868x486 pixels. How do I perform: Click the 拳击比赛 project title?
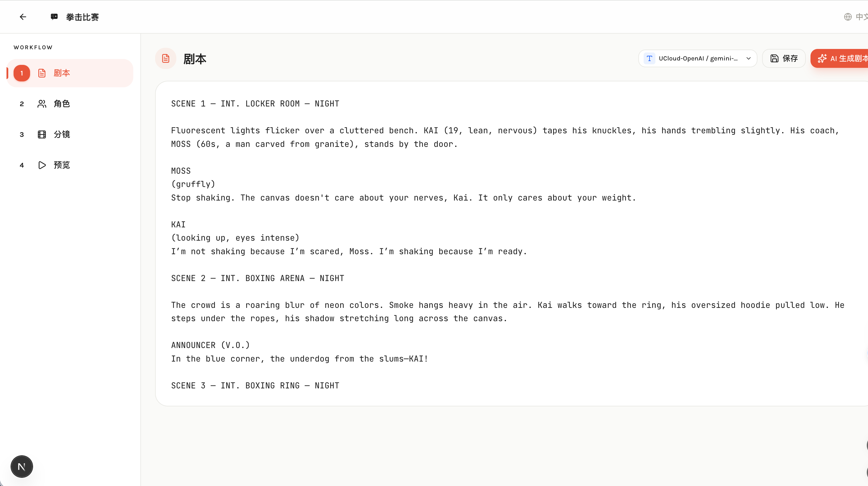coord(82,17)
